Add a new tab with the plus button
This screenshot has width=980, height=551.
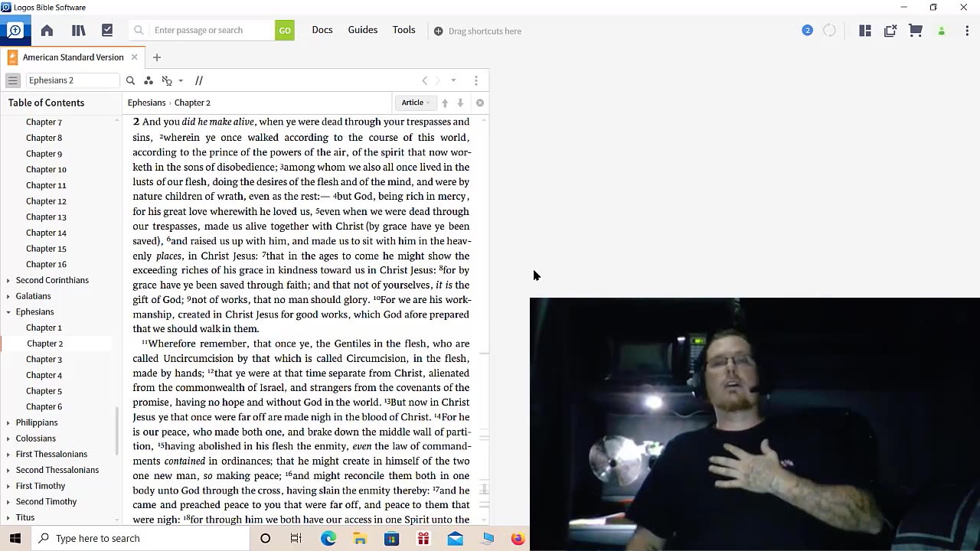[x=157, y=57]
